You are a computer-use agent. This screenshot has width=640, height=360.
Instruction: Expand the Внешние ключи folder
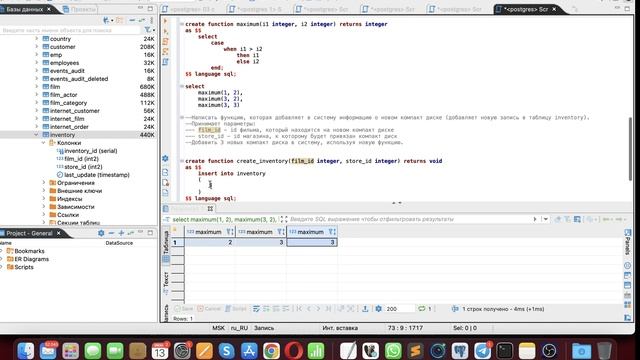point(44,191)
